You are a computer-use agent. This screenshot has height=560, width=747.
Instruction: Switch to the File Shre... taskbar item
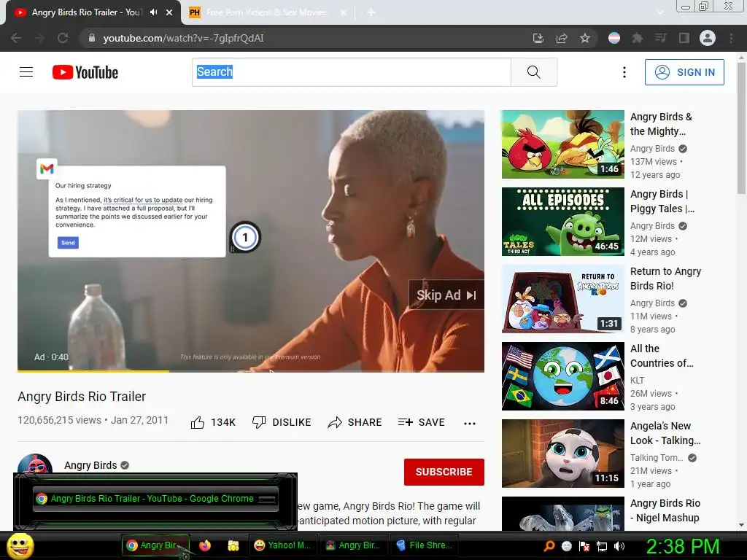[425, 545]
